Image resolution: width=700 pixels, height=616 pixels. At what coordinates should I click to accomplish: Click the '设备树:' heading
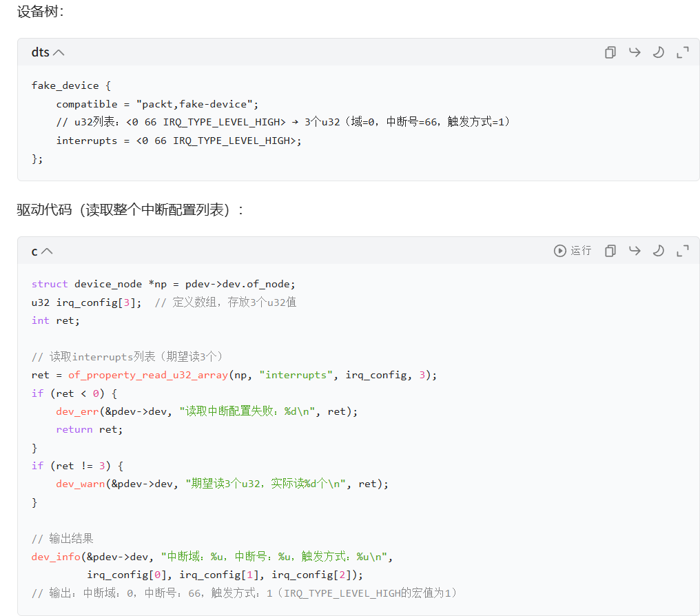click(x=40, y=11)
